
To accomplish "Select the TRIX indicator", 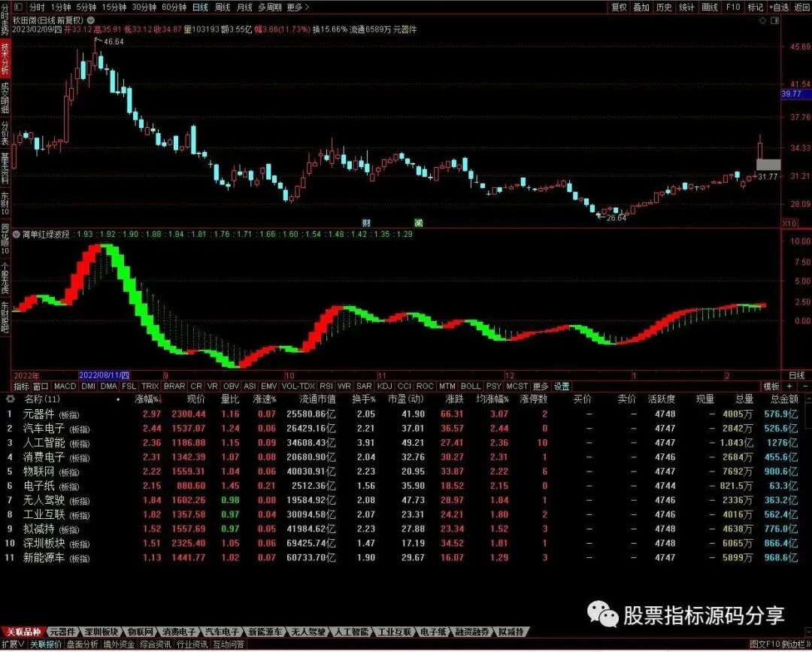I will point(150,387).
